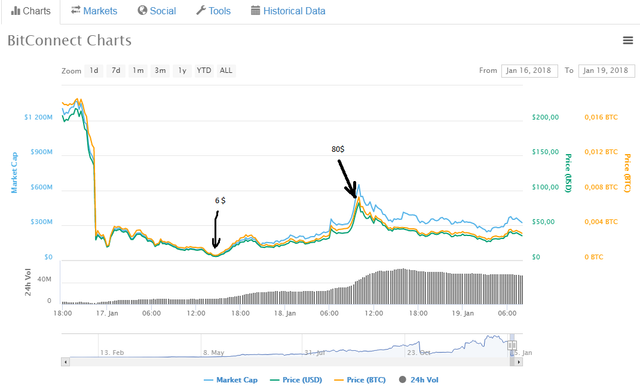Click the 17. Jan time axis label
640x386 pixels.
pos(107,313)
